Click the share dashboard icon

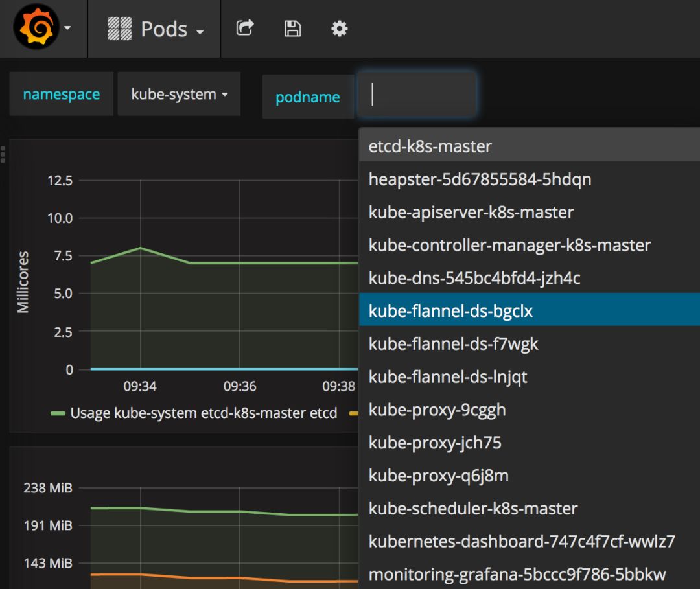coord(244,28)
